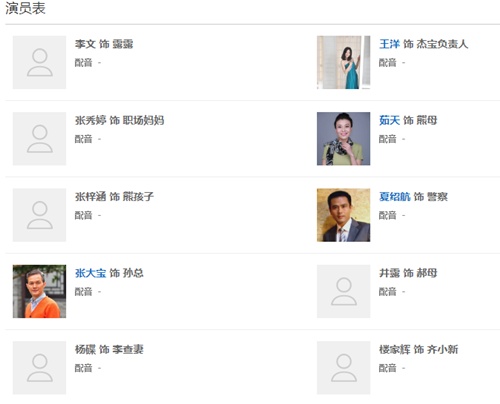Click the 演员表 section heading
The height and width of the screenshot is (404, 500).
pyautogui.click(x=25, y=8)
